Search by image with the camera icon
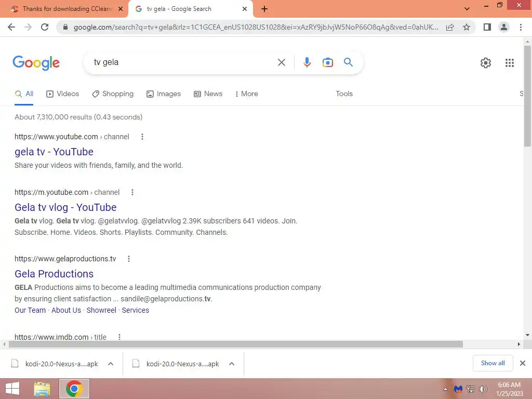This screenshot has height=399, width=532. (x=327, y=62)
